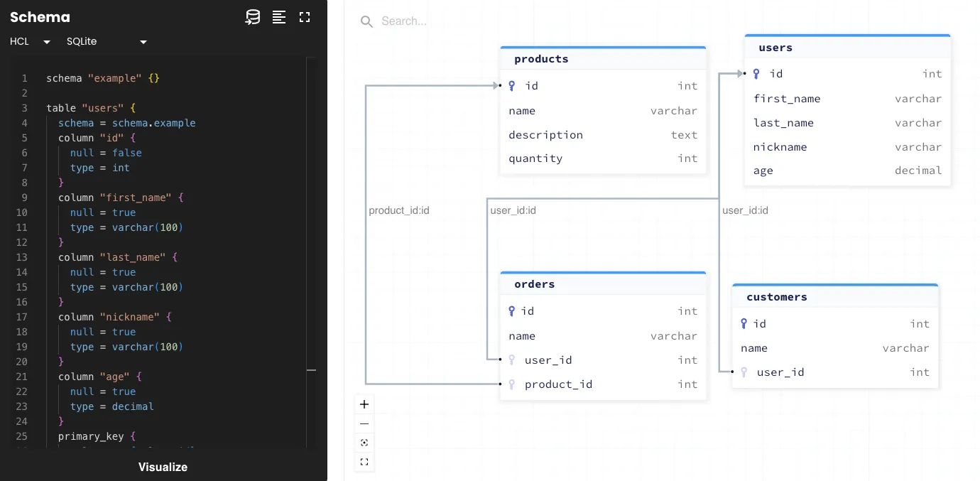Image resolution: width=980 pixels, height=481 pixels.
Task: Zoom out of the diagram canvas
Action: point(364,423)
